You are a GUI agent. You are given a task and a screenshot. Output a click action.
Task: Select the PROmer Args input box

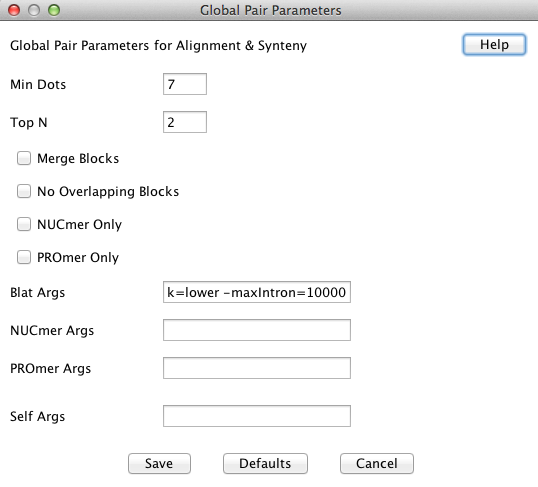257,368
